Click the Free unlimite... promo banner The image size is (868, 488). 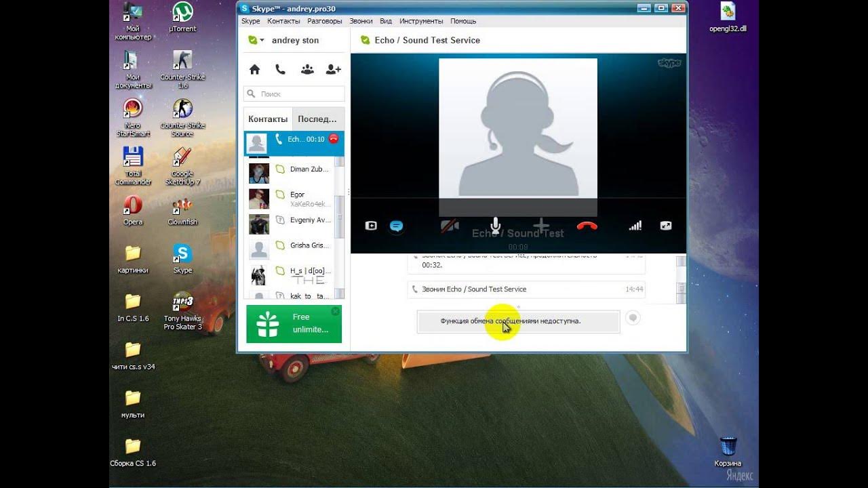click(294, 324)
